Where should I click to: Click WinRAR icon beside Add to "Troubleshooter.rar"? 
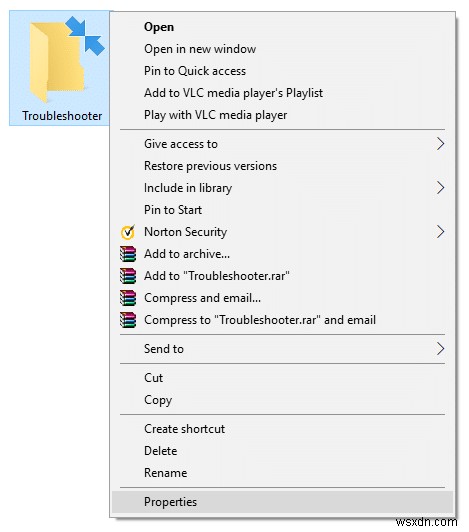[x=128, y=276]
